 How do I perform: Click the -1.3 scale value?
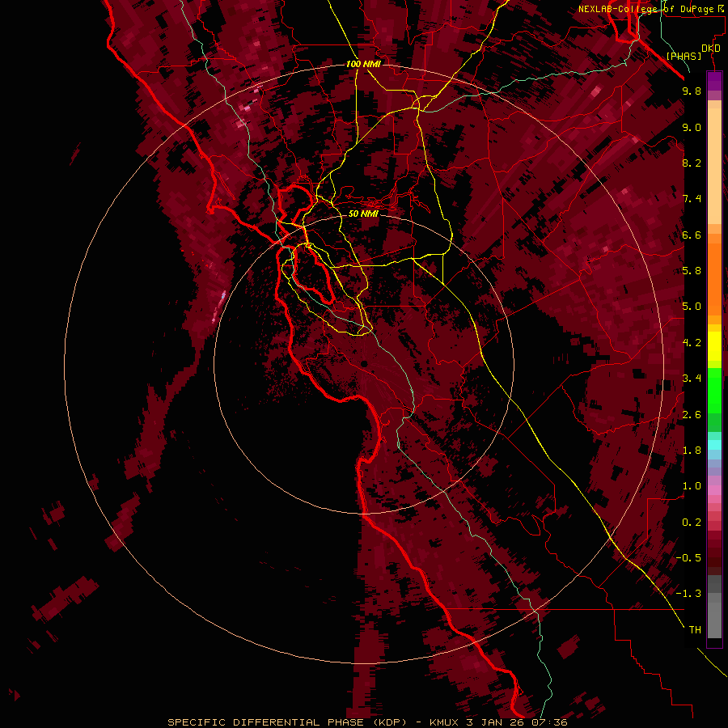688,595
